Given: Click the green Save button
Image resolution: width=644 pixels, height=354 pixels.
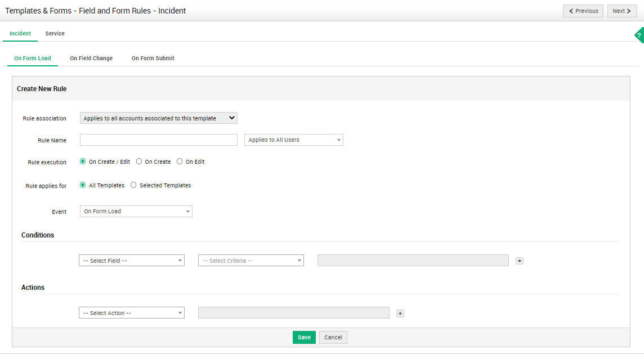Looking at the screenshot, I should click(x=304, y=337).
